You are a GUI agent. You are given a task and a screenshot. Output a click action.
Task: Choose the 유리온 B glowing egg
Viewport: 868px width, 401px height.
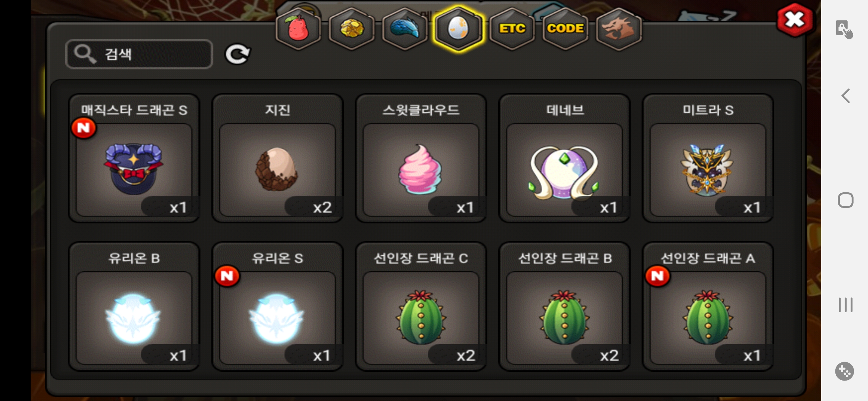coord(134,307)
